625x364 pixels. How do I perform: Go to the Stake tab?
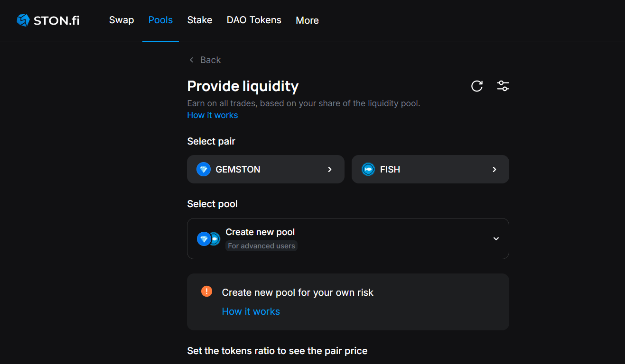pyautogui.click(x=200, y=20)
